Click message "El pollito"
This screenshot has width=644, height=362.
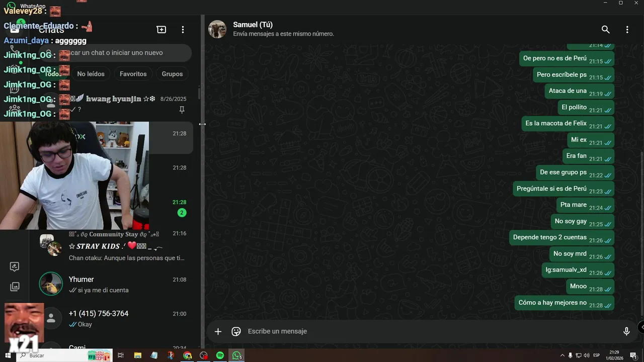pyautogui.click(x=586, y=108)
